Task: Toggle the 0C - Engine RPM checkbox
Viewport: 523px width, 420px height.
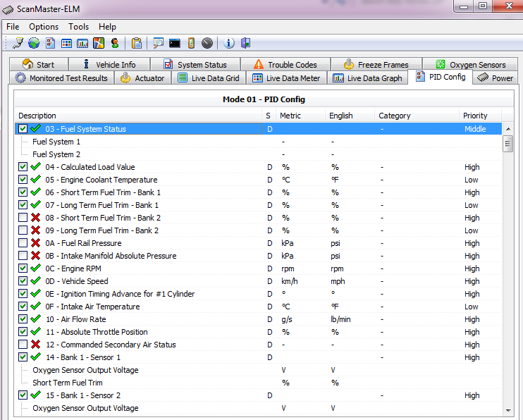Action: pos(23,268)
